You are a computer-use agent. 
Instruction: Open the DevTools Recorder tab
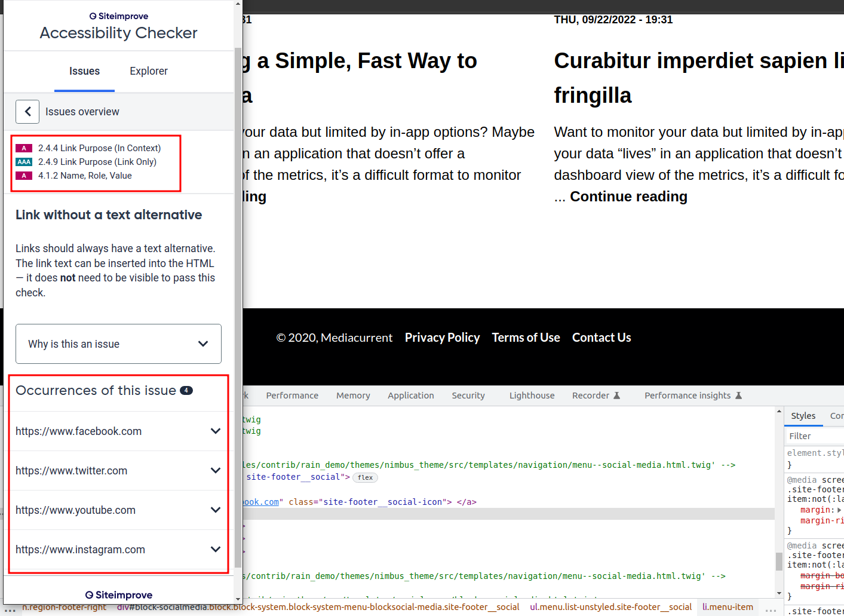(596, 396)
